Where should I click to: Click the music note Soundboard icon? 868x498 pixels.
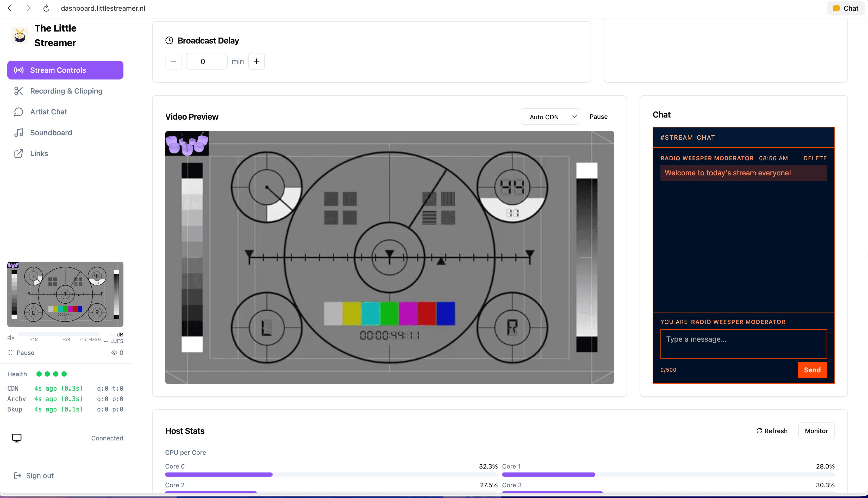[18, 133]
